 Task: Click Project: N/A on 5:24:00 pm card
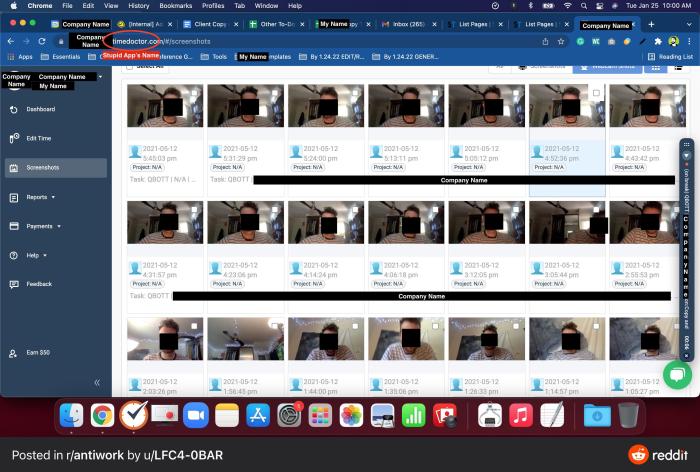click(x=308, y=167)
